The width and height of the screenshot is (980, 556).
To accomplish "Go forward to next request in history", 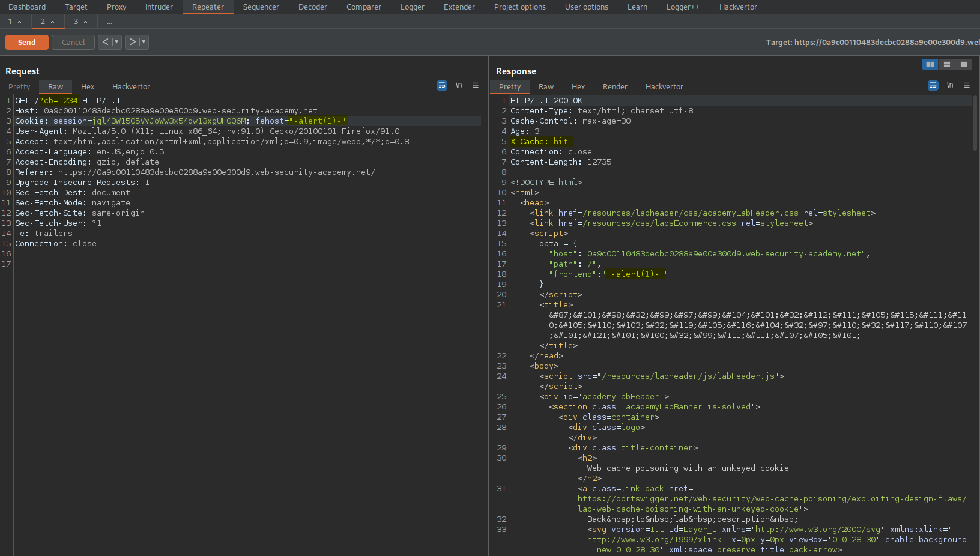I will pyautogui.click(x=133, y=42).
